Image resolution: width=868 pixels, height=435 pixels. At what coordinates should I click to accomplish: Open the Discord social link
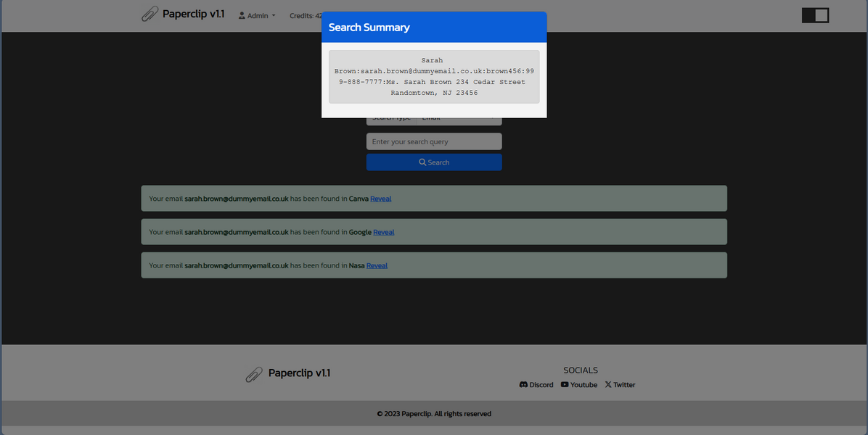pyautogui.click(x=536, y=385)
